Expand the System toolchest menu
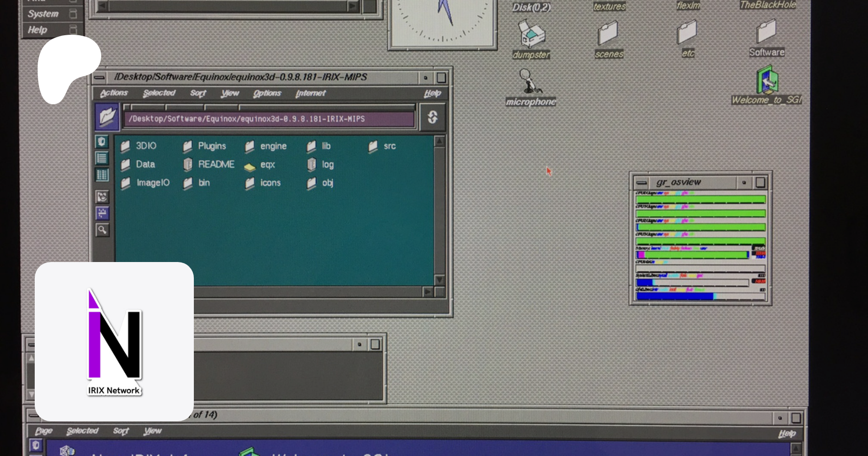Viewport: 868px width, 456px height. (x=43, y=14)
